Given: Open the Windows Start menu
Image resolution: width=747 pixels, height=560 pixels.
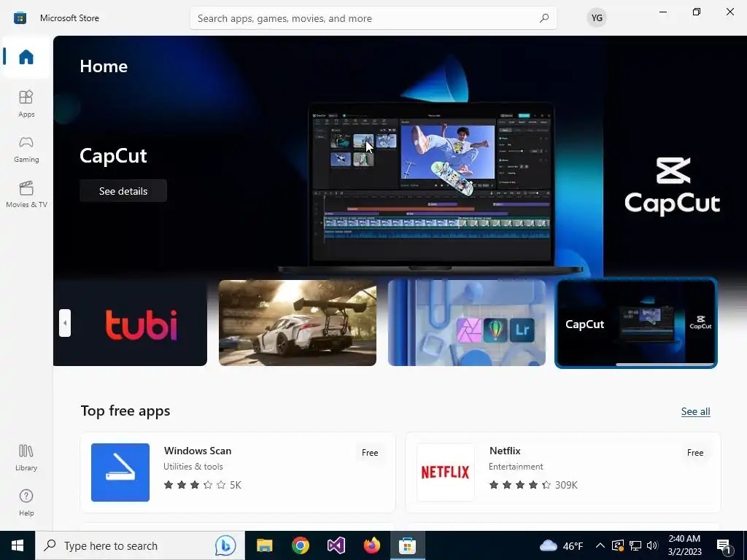Looking at the screenshot, I should 18,545.
